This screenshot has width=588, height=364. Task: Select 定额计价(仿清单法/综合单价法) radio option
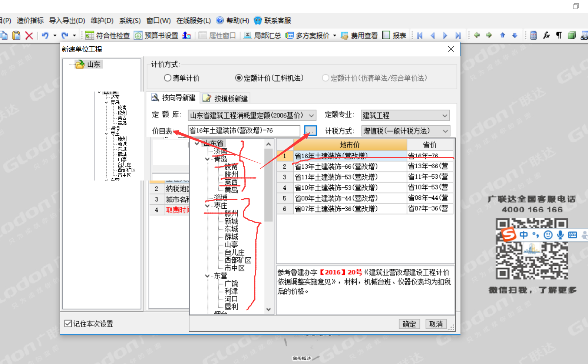click(x=326, y=78)
